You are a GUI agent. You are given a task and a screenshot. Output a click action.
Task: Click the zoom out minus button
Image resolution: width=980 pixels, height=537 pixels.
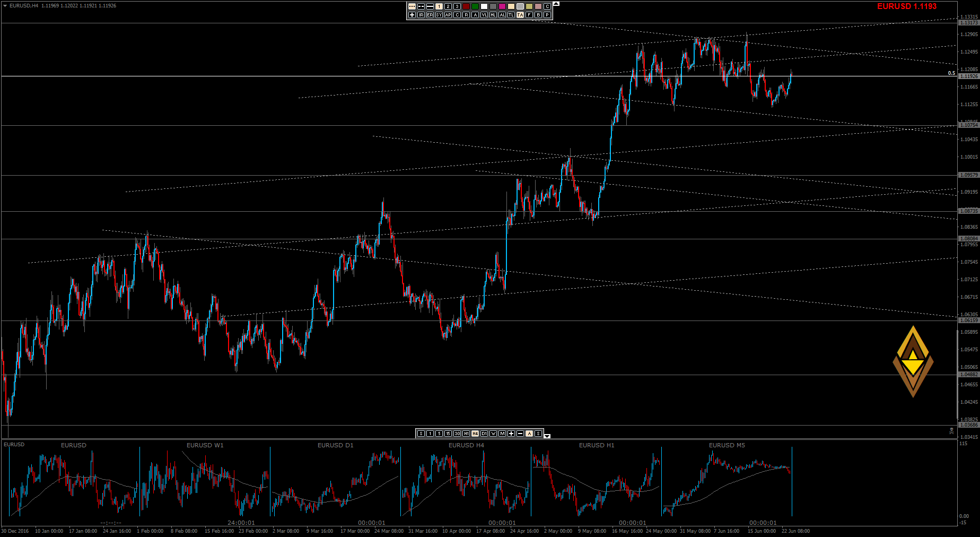[x=520, y=434]
